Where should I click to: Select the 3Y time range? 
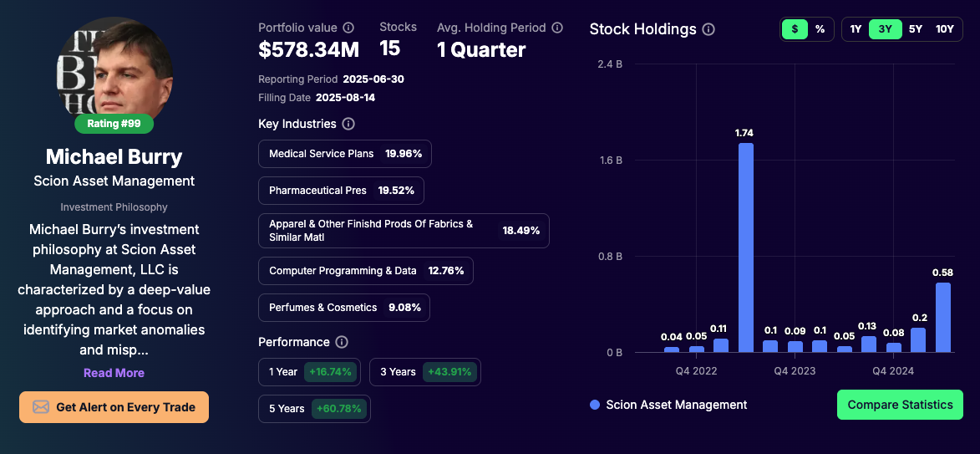(885, 29)
